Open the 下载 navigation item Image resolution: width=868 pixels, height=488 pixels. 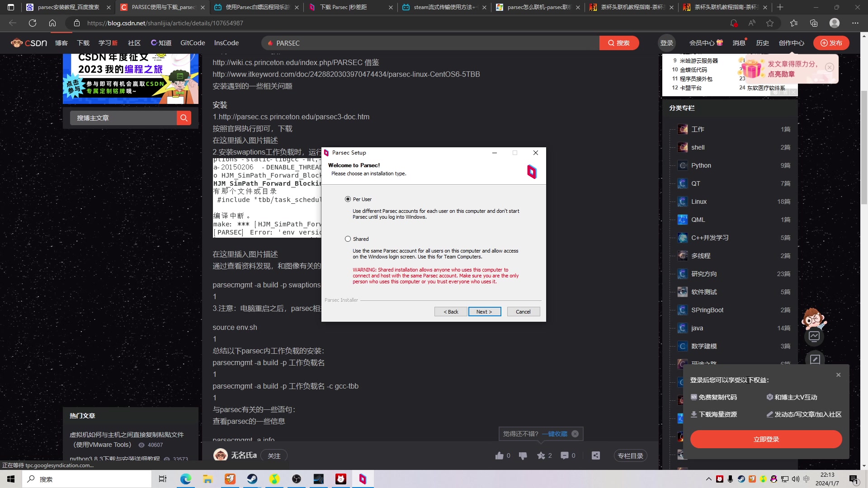tap(83, 43)
